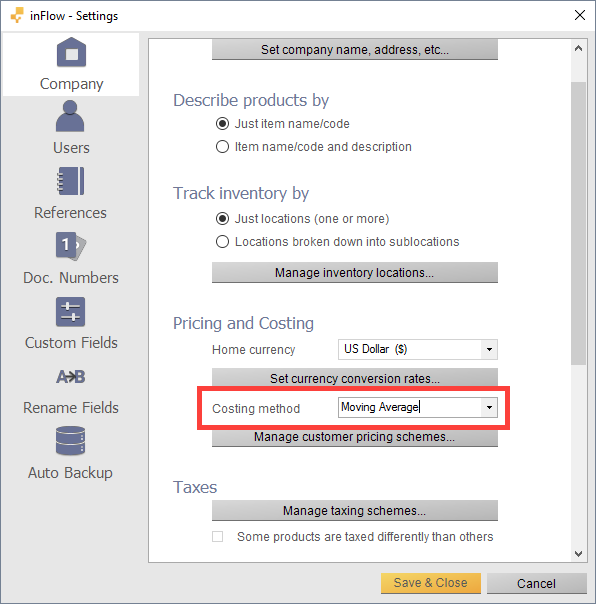Screen dimensions: 596x604
Task: Open the References notebook icon
Action: point(71,181)
